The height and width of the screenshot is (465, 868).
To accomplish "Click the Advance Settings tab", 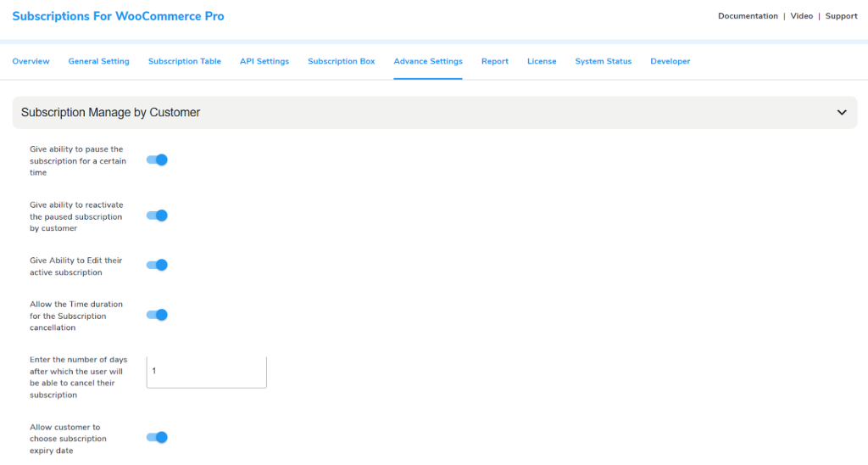I will 428,62.
